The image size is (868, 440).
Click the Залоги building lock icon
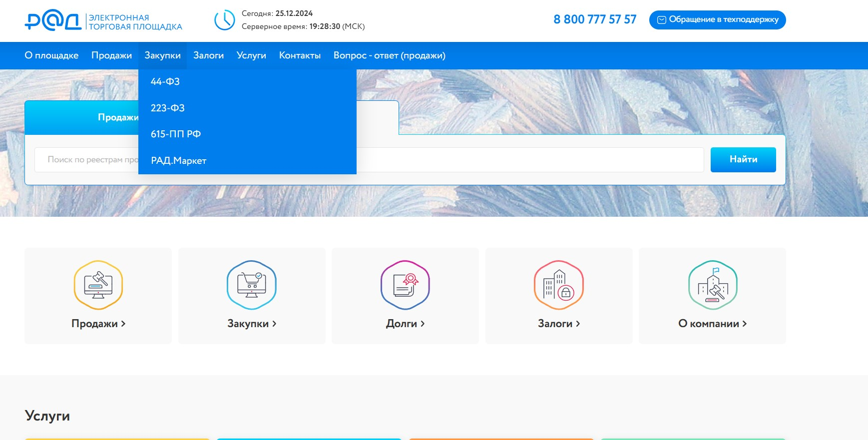pos(559,285)
